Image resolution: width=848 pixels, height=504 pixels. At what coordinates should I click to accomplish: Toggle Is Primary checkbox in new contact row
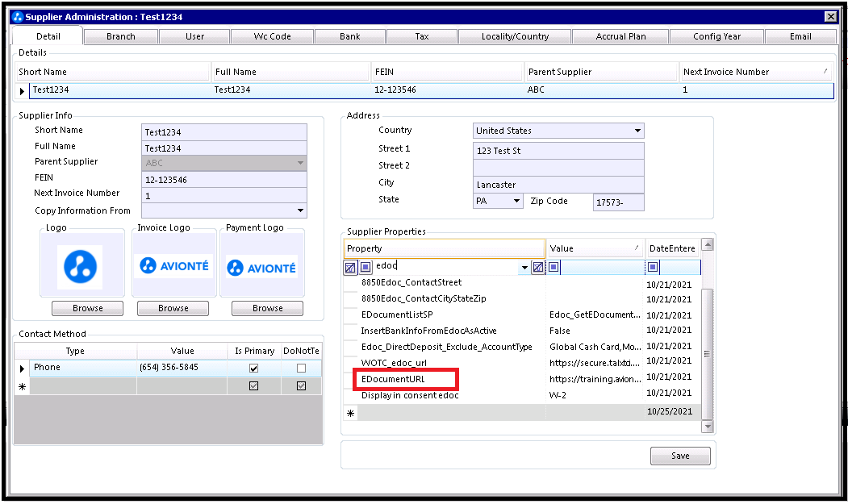pos(254,386)
